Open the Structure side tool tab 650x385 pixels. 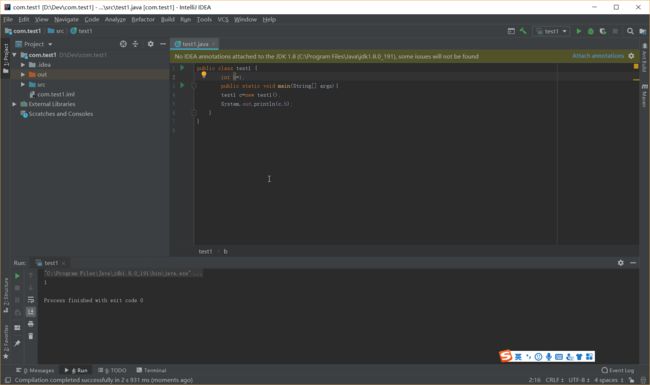(6, 295)
